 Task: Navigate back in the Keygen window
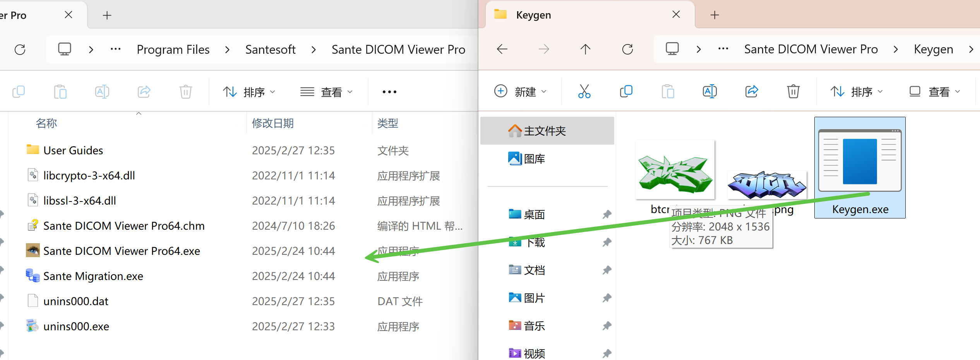(502, 49)
